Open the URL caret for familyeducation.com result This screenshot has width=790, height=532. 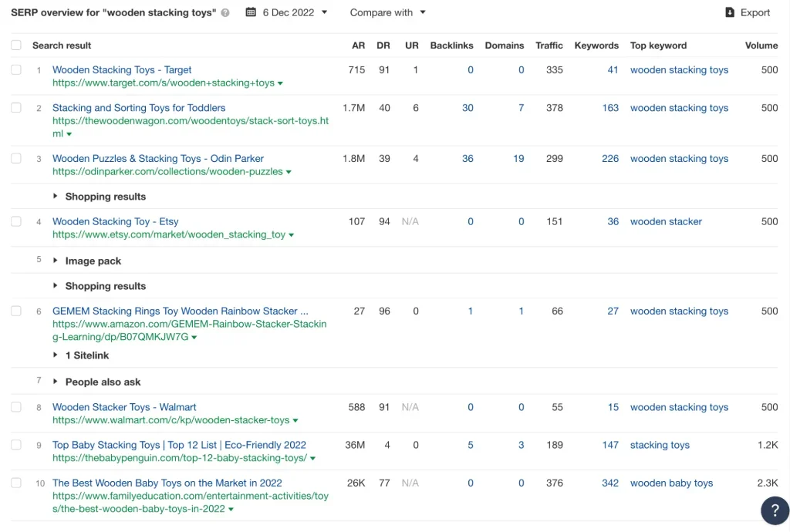pos(230,509)
